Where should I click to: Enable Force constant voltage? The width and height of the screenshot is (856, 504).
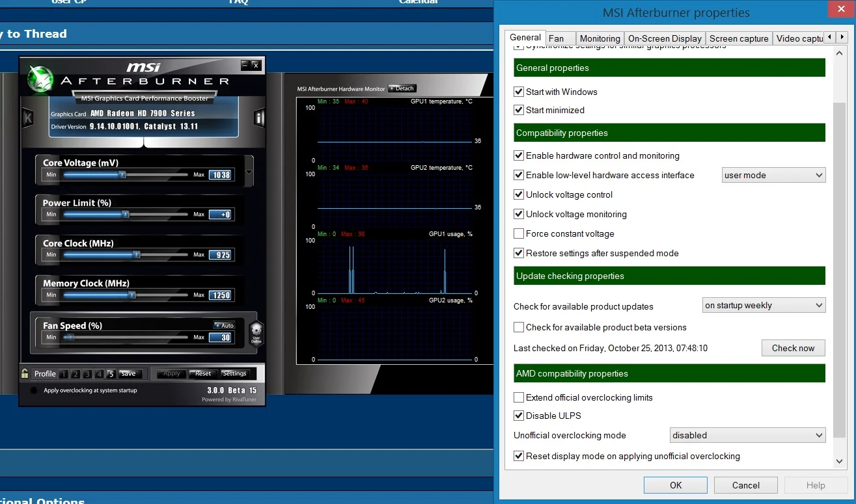[519, 233]
